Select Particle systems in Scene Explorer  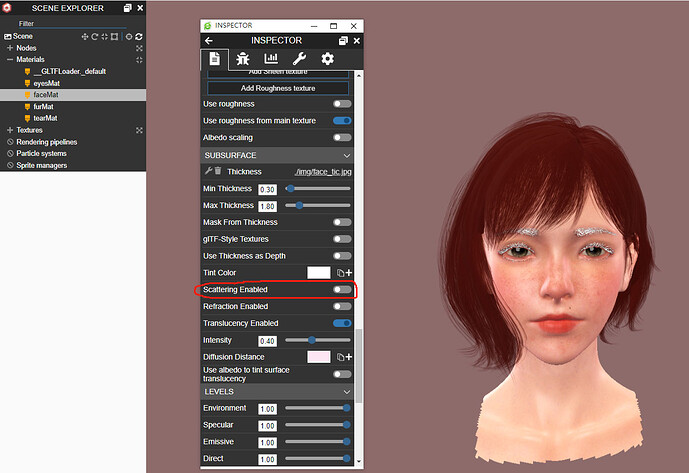coord(41,153)
